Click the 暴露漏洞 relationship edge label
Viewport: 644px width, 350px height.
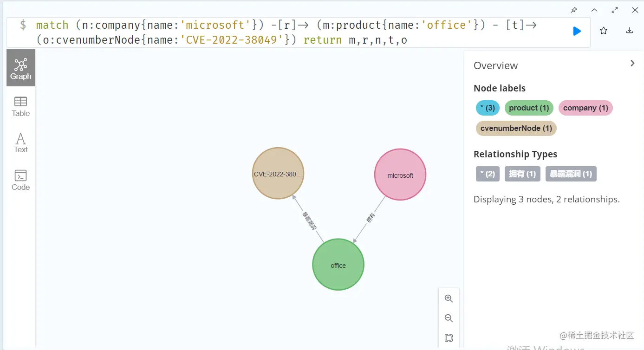click(309, 221)
